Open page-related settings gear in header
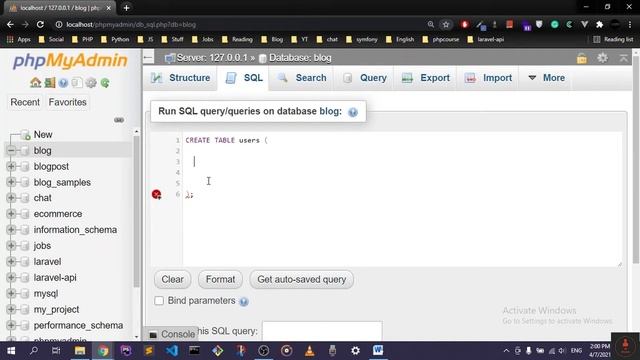 (x=602, y=58)
